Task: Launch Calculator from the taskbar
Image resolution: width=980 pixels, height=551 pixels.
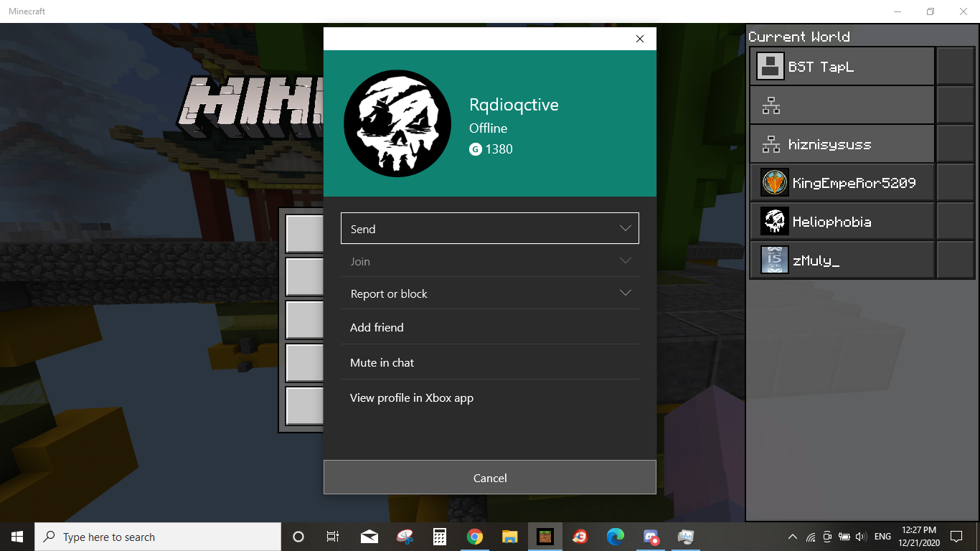Action: tap(440, 537)
